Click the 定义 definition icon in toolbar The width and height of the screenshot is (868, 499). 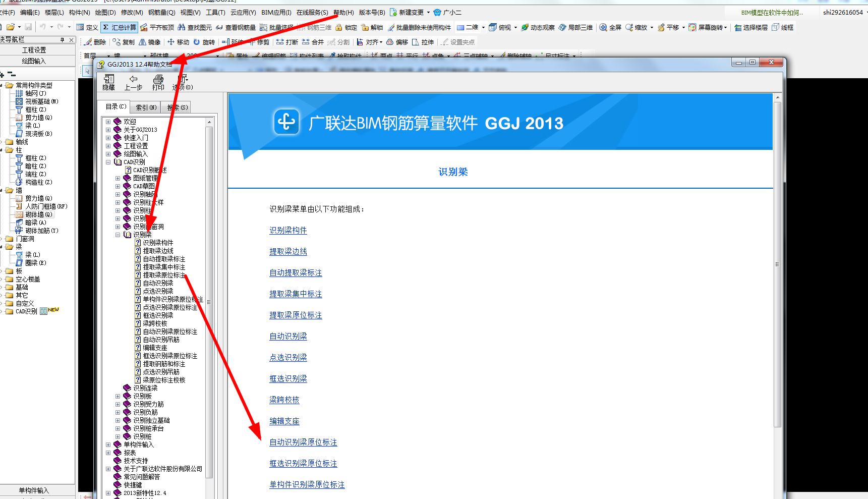point(80,27)
